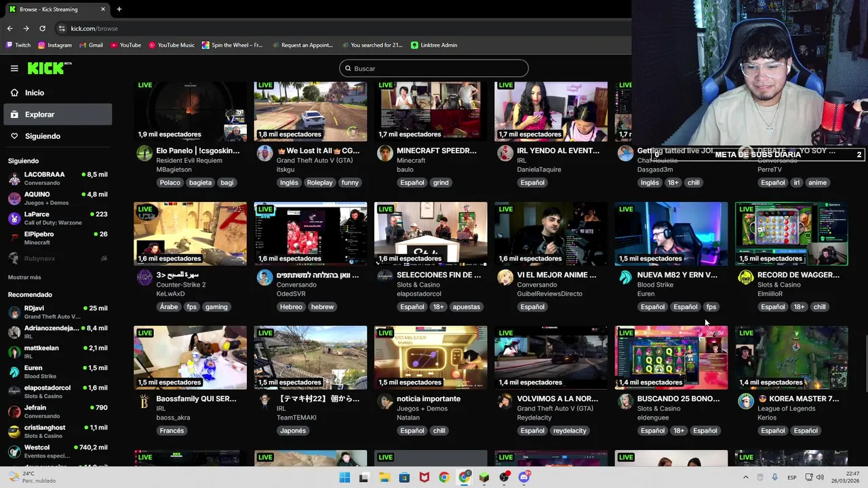The height and width of the screenshot is (488, 868).
Task: Open the YouTube Music bookmark
Action: pyautogui.click(x=172, y=45)
